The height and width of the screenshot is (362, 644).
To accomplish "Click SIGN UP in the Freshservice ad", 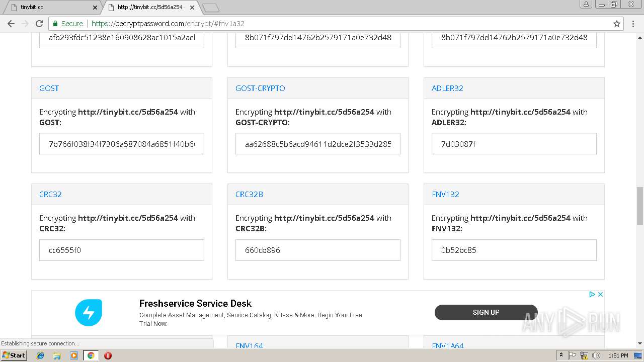I will 486,312.
